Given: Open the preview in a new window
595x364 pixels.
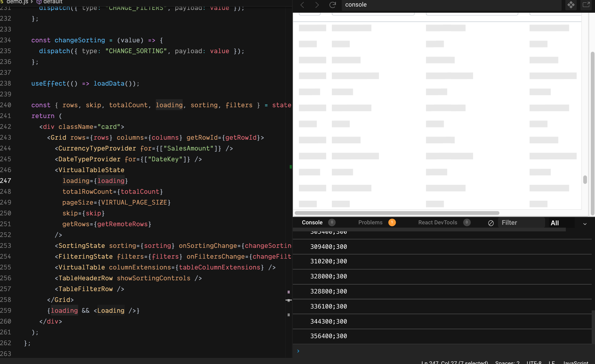Looking at the screenshot, I should [586, 5].
